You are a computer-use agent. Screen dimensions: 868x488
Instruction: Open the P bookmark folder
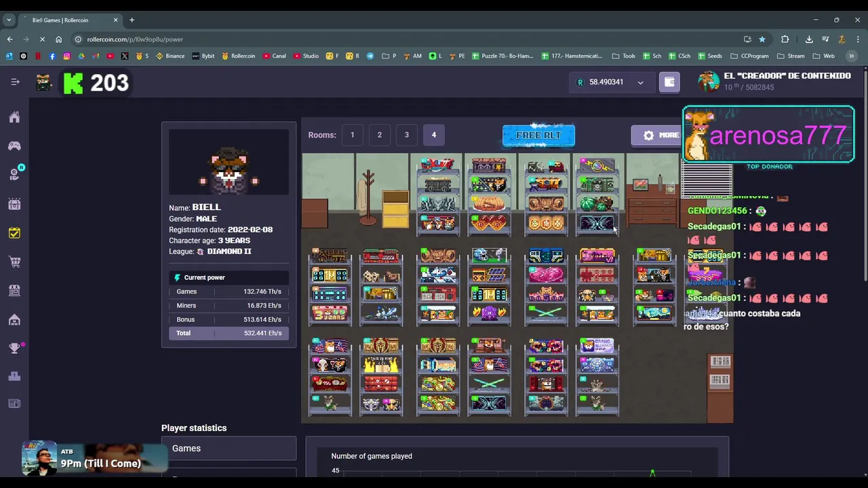point(389,56)
